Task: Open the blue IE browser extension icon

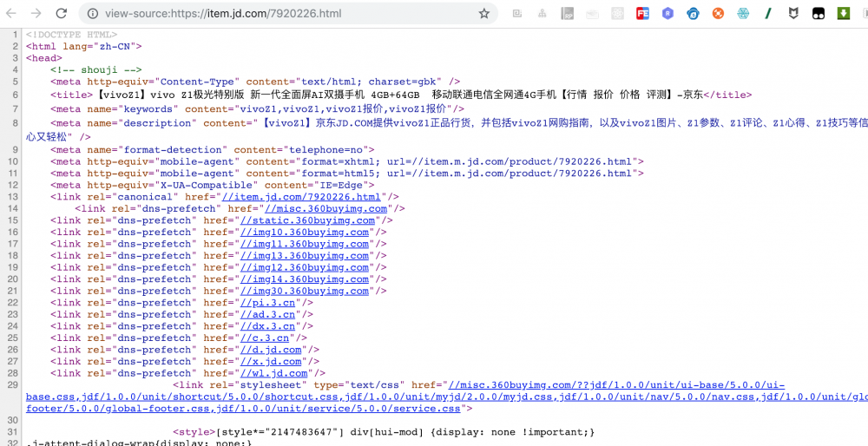Action: [x=693, y=13]
